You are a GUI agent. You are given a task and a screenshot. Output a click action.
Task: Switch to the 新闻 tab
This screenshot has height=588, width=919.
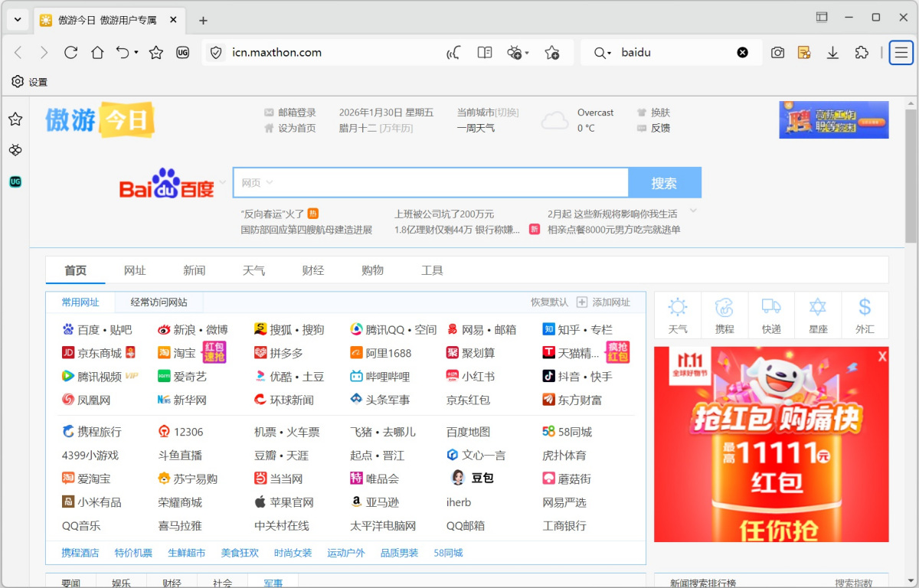(195, 269)
